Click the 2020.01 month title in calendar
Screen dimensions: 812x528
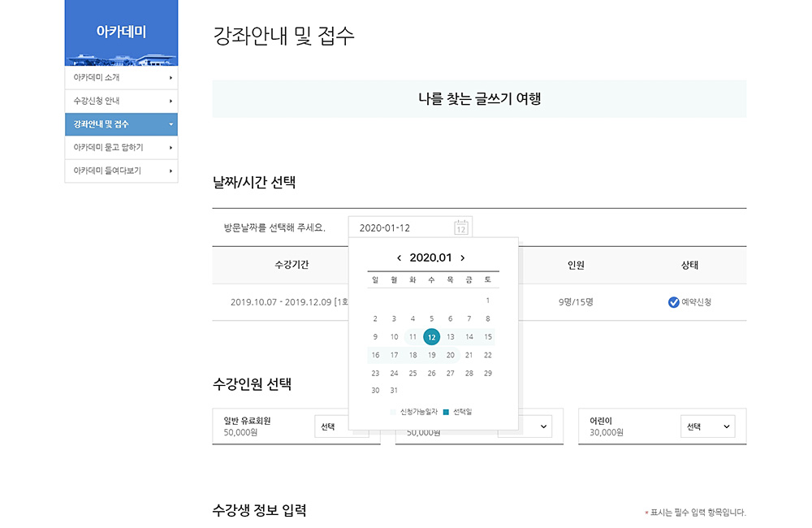click(431, 258)
